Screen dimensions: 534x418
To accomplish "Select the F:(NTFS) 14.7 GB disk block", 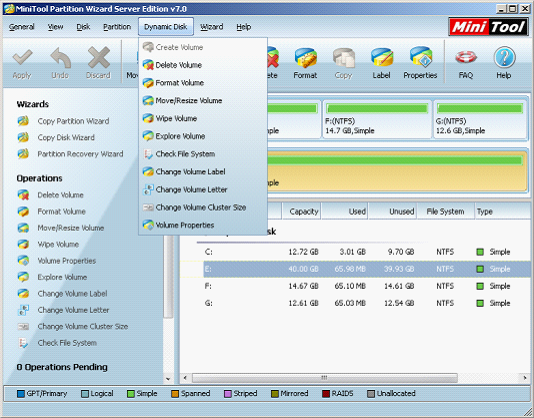I will coord(377,119).
